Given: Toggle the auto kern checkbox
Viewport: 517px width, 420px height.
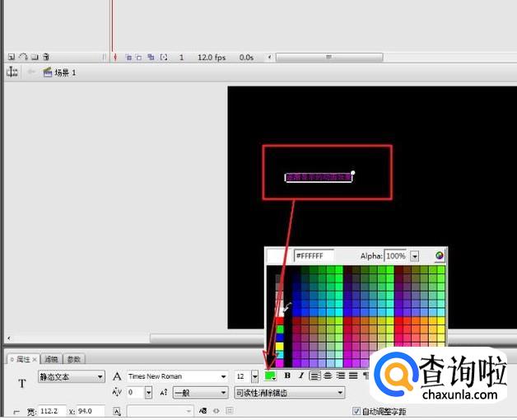Looking at the screenshot, I should (x=356, y=411).
